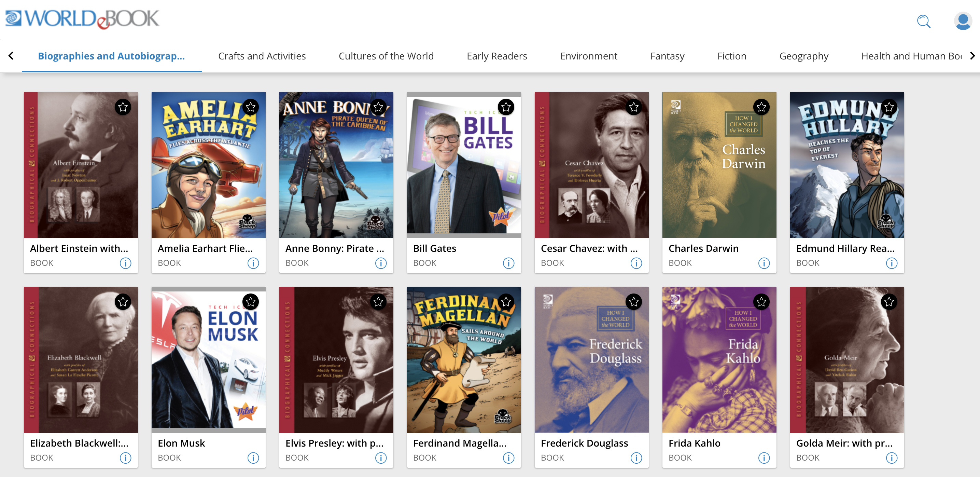Click the 'Elvis Presley: with p...' title

(x=334, y=443)
